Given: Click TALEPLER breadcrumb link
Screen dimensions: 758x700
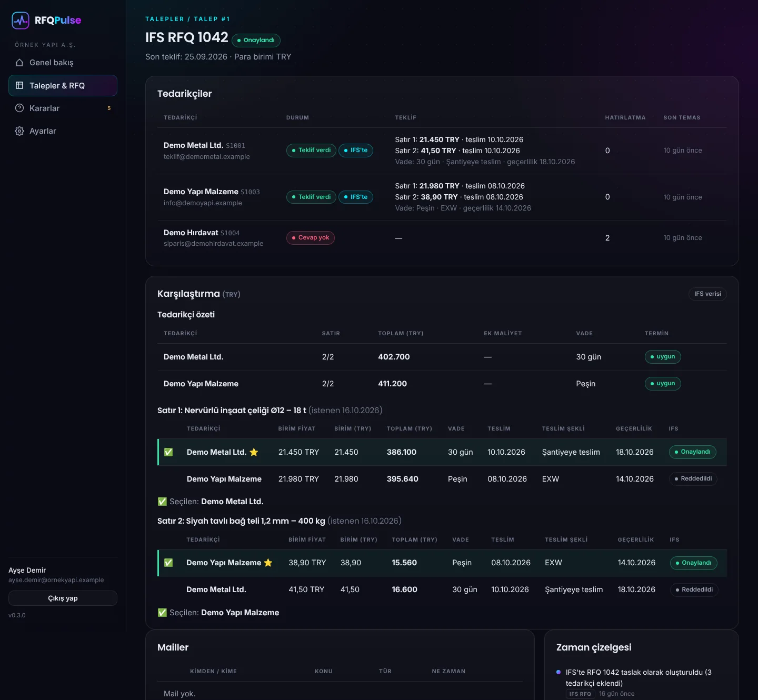Looking at the screenshot, I should (x=165, y=19).
